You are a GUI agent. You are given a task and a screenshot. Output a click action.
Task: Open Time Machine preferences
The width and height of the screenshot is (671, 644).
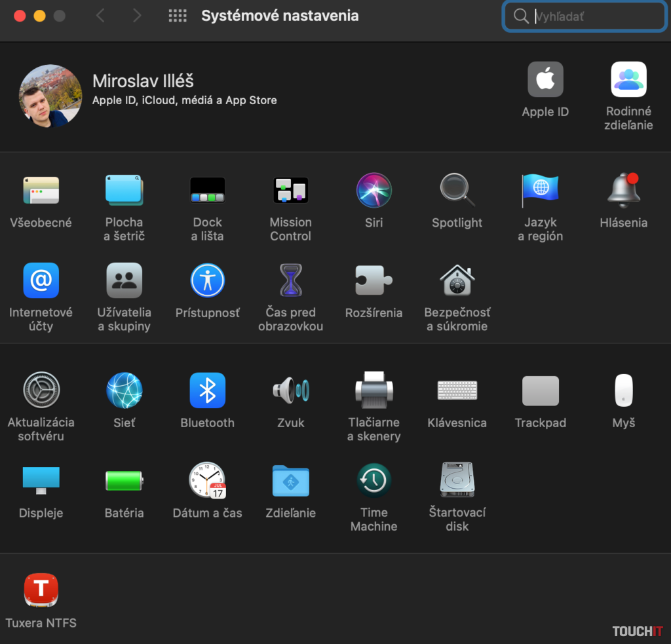(x=374, y=480)
